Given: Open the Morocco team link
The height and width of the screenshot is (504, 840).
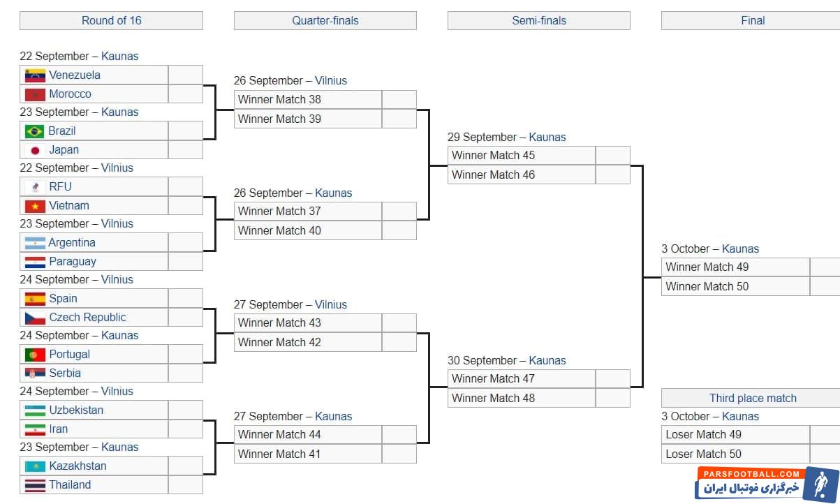Looking at the screenshot, I should pyautogui.click(x=70, y=94).
